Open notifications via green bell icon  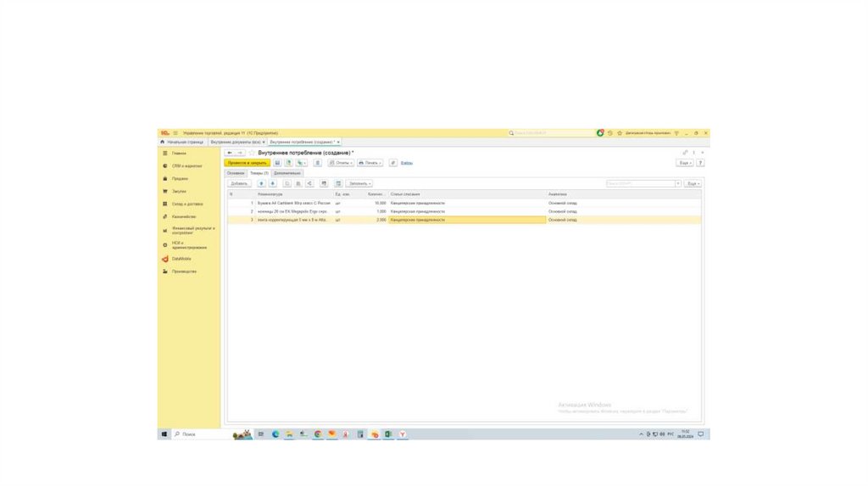pos(600,133)
